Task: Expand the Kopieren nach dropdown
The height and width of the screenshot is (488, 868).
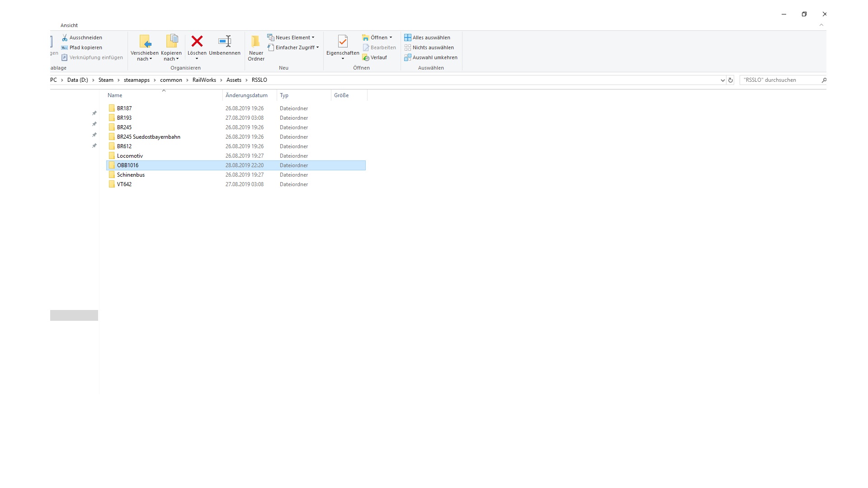Action: tap(171, 56)
